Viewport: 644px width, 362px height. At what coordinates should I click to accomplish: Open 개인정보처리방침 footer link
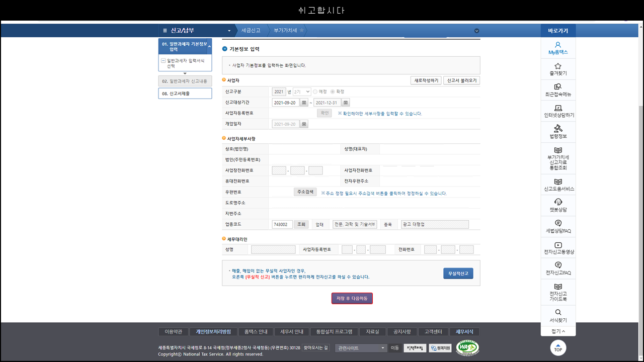tap(213, 332)
